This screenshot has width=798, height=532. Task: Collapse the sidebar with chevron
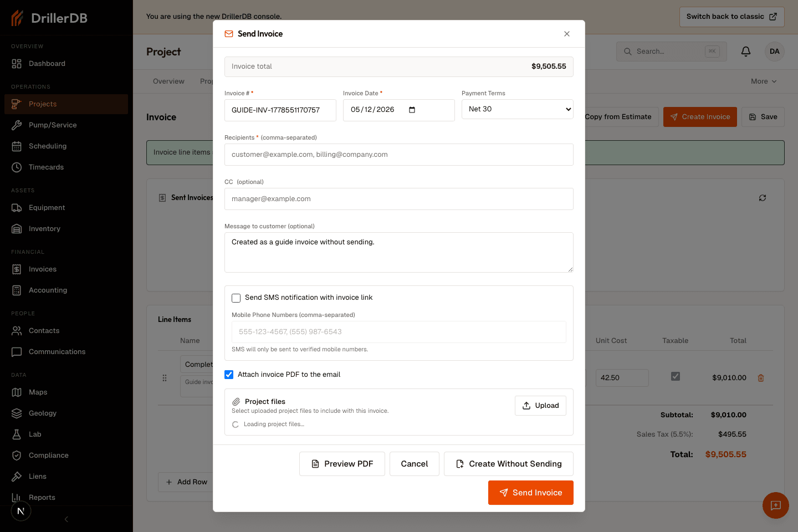pos(66,519)
